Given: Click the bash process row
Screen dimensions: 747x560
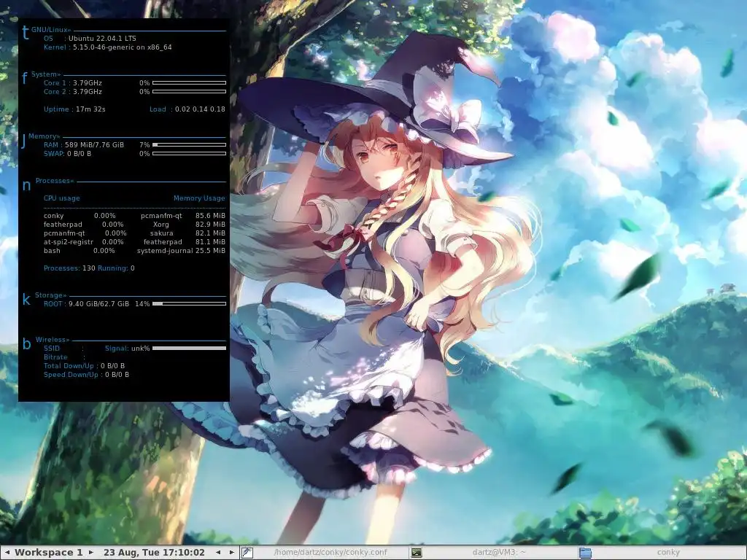Looking at the screenshot, I should tap(79, 251).
